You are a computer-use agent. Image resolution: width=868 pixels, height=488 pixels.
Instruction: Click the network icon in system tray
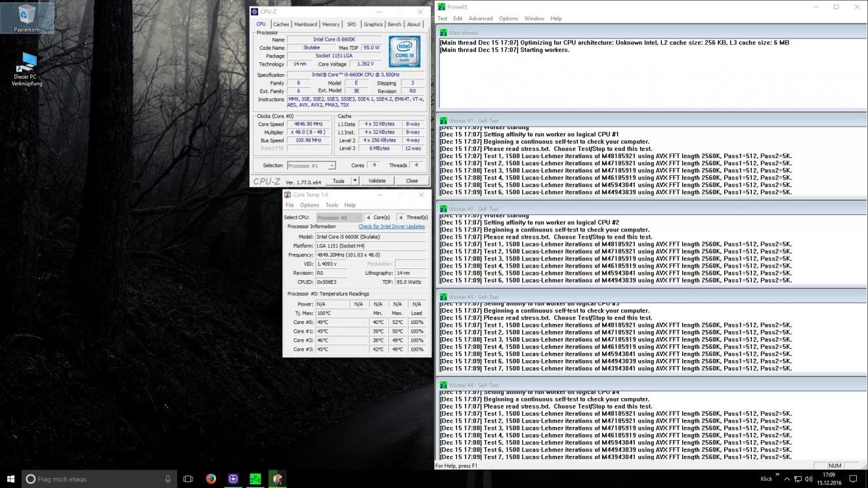[x=797, y=479]
